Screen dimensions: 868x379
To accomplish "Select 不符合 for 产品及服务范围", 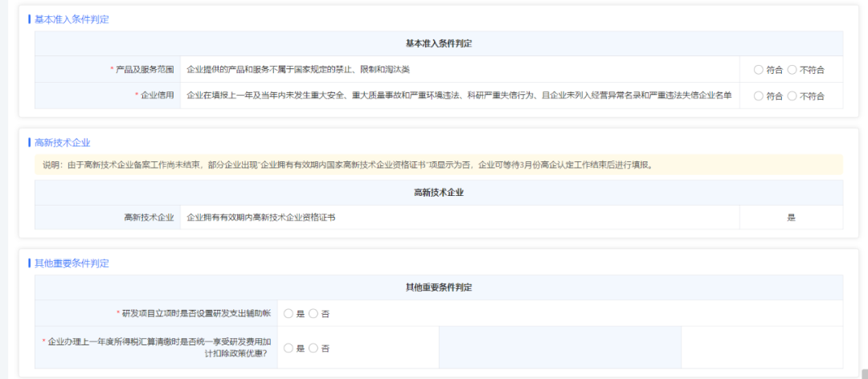I will (x=792, y=70).
